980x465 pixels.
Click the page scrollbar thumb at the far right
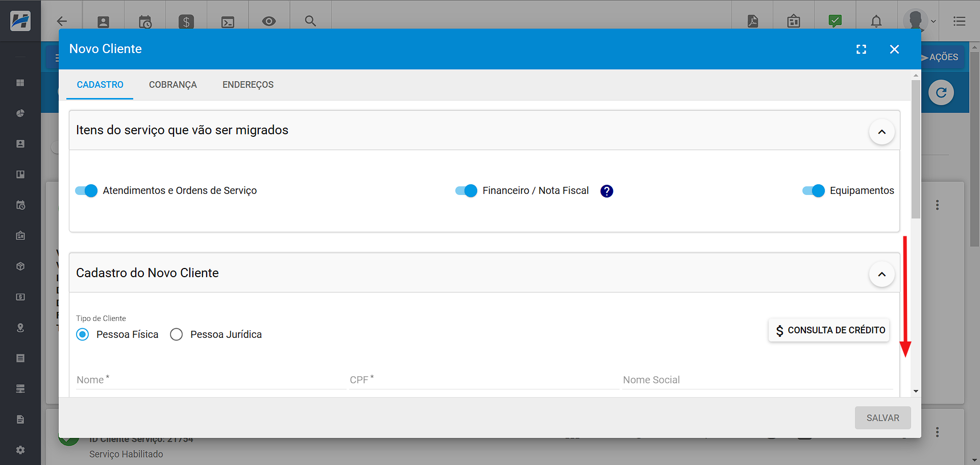[x=974, y=149]
